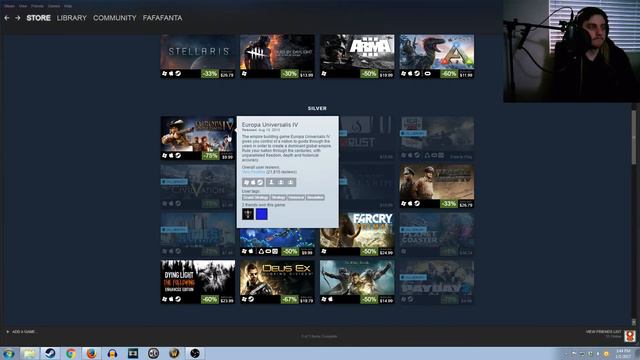Image resolution: width=640 pixels, height=360 pixels.
Task: Click the first friend avatar in the tooltip
Action: click(248, 214)
